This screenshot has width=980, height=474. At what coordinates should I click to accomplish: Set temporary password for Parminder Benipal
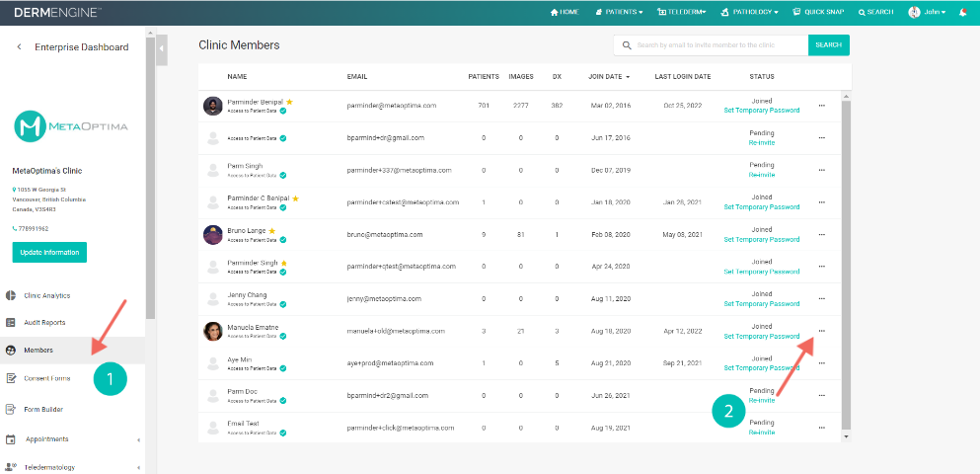761,111
